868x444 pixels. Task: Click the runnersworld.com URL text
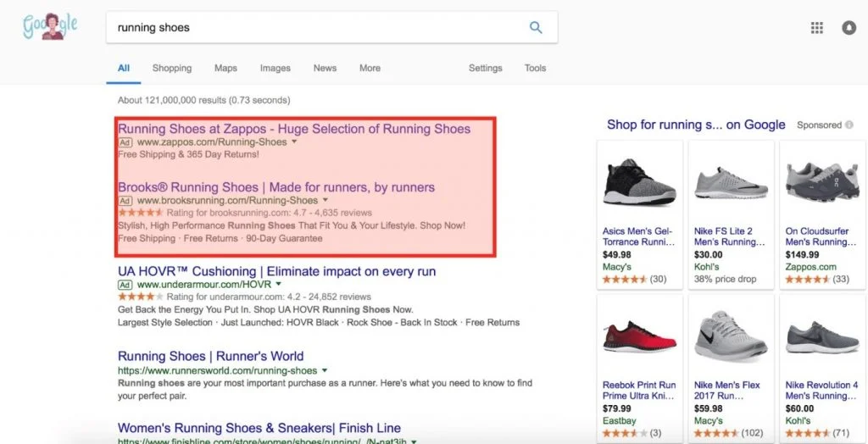[218, 370]
